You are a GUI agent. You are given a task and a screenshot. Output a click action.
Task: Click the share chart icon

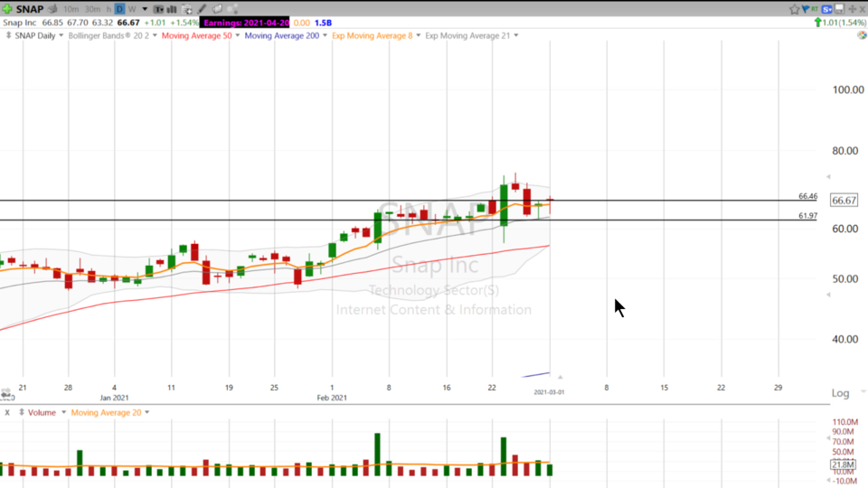[232, 9]
